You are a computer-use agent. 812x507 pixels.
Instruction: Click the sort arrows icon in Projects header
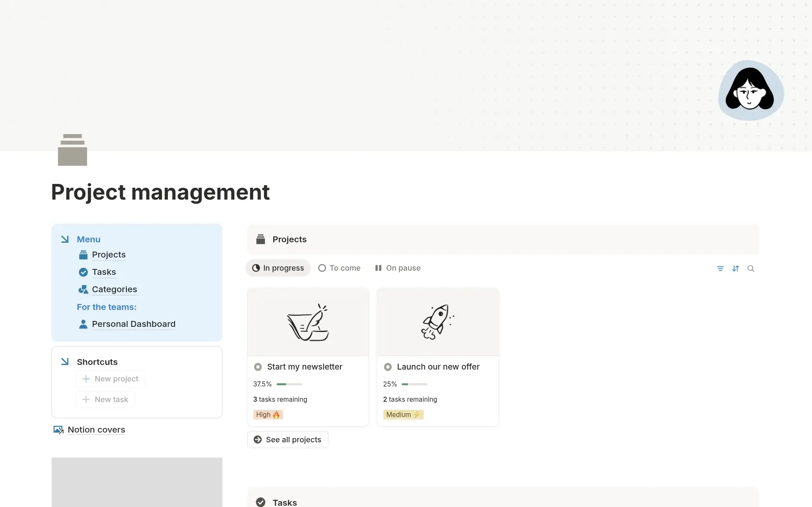coord(736,268)
